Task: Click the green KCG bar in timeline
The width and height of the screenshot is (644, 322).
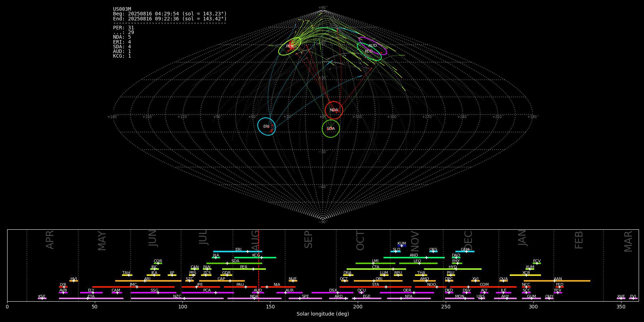Action: 255,257
